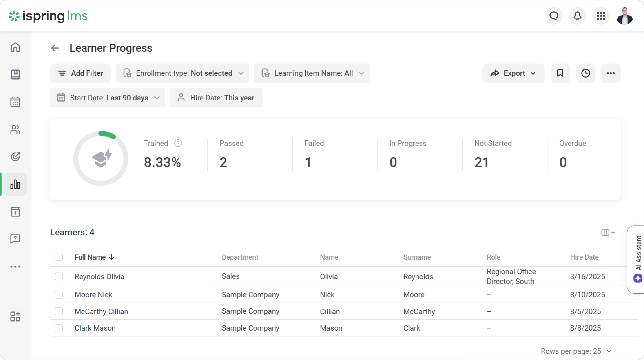This screenshot has width=644, height=360.
Task: Select the Moore Nick row checkbox
Action: coord(59,295)
